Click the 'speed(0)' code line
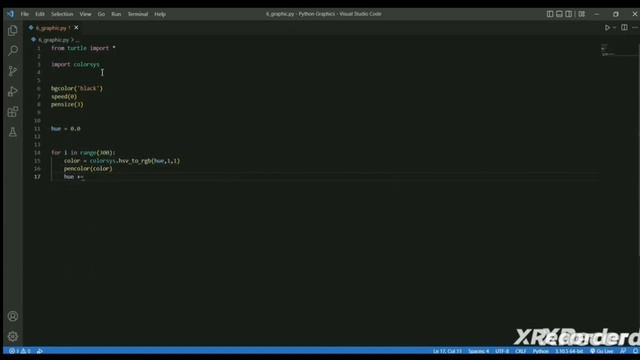 pos(64,97)
